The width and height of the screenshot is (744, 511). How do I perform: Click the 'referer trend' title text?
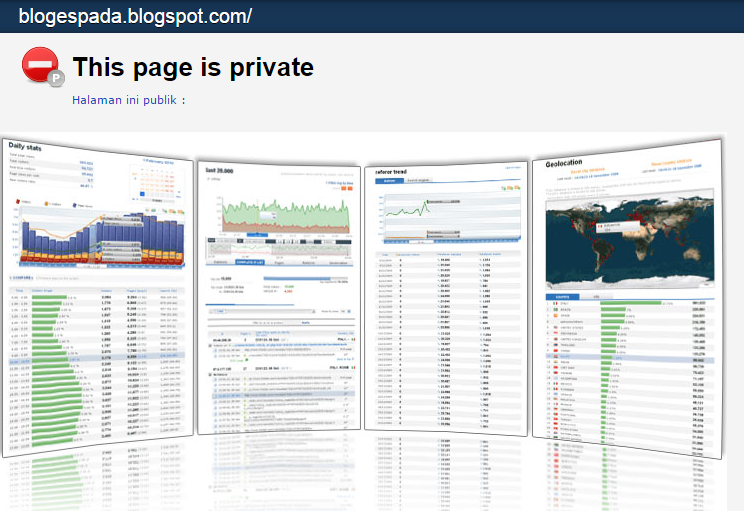[x=391, y=172]
